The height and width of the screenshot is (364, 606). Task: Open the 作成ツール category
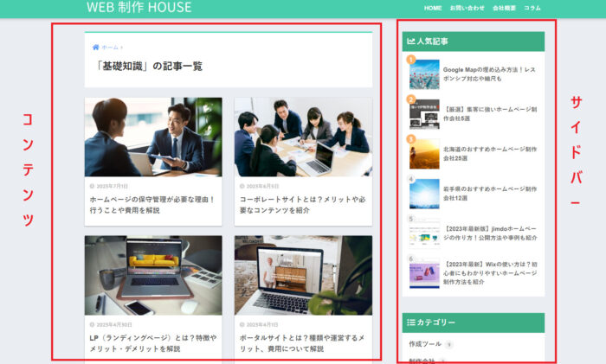425,343
